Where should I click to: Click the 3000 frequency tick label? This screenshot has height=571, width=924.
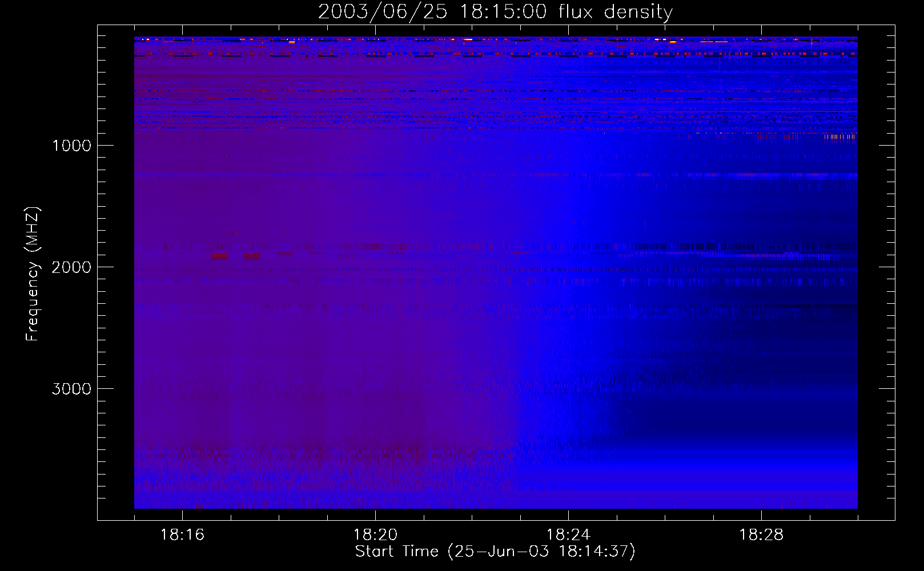71,389
